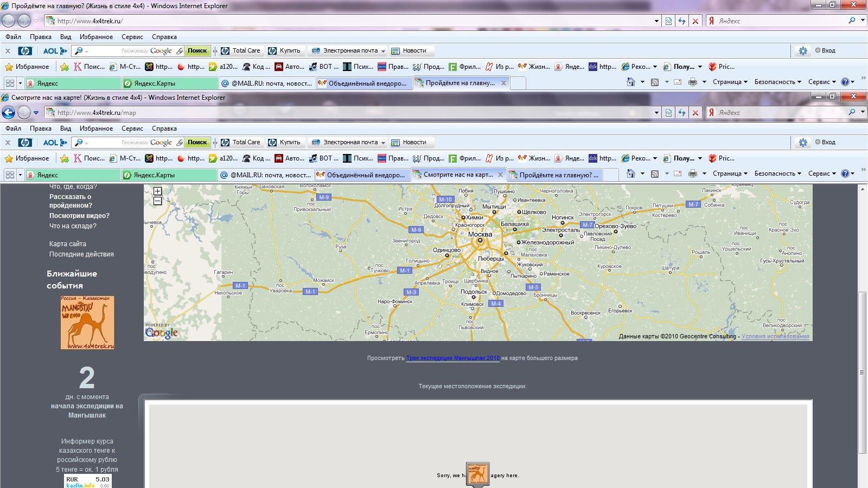Viewport: 868px width, 488px height.
Task: Click the map's minus zoom-out button
Action: [157, 201]
